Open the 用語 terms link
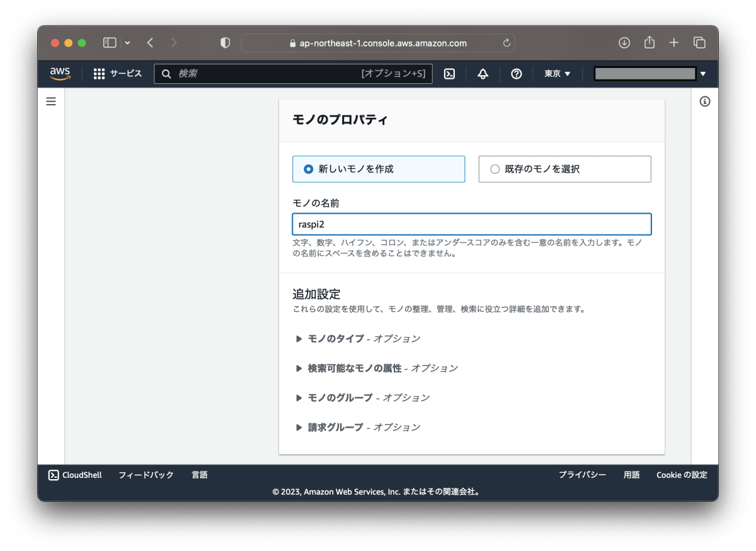The width and height of the screenshot is (756, 551). click(632, 475)
